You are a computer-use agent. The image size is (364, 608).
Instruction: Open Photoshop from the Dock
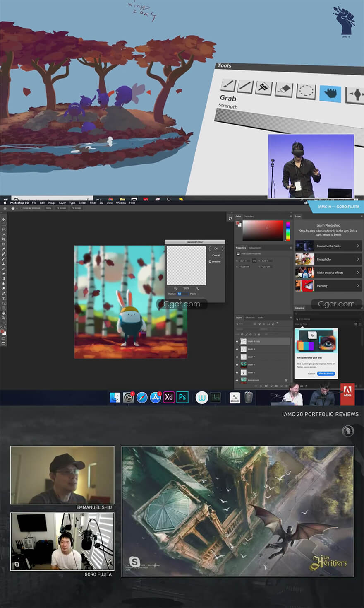[x=182, y=397]
